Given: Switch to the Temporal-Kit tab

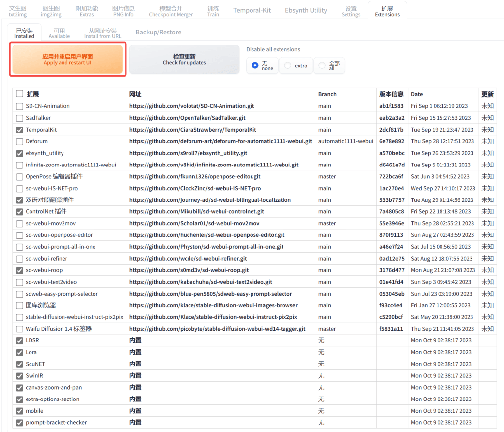Looking at the screenshot, I should coord(252,10).
